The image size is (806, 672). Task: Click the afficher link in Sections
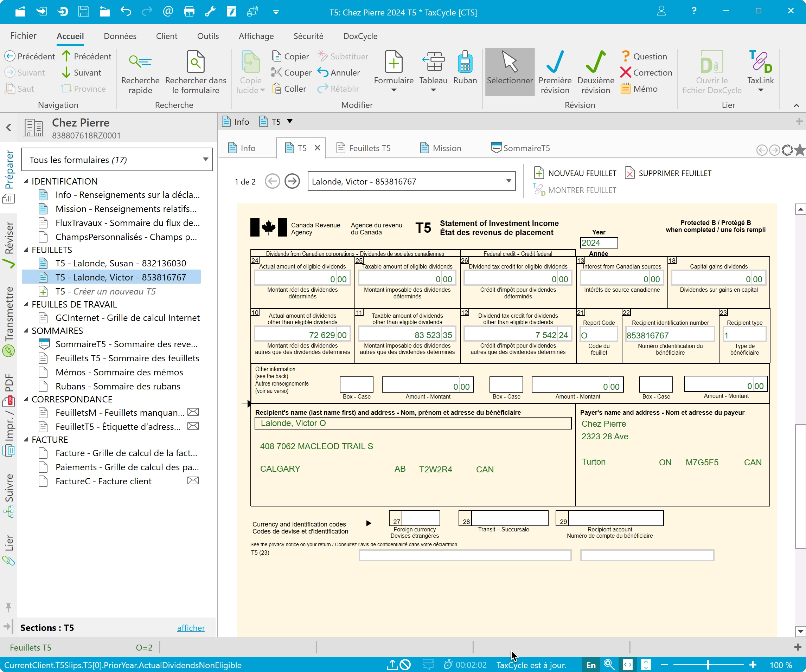[191, 628]
